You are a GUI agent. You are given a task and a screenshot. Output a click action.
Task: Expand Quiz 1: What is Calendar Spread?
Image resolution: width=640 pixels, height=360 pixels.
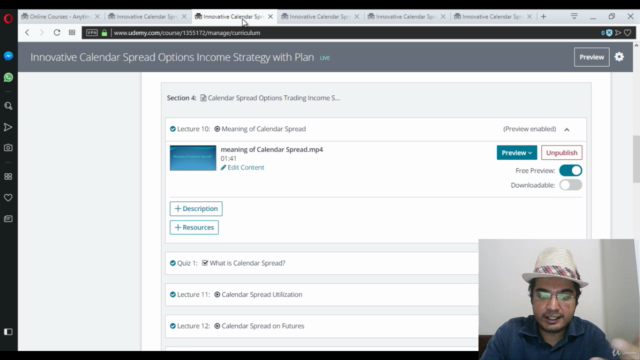322,263
